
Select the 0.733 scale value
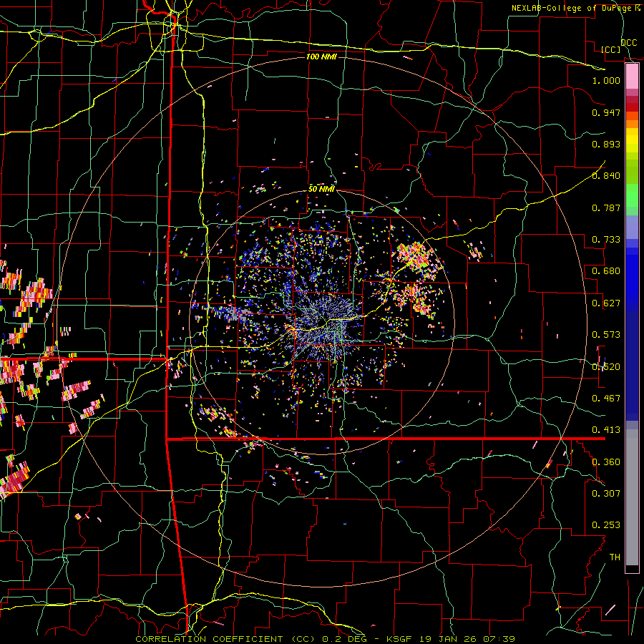(x=606, y=240)
